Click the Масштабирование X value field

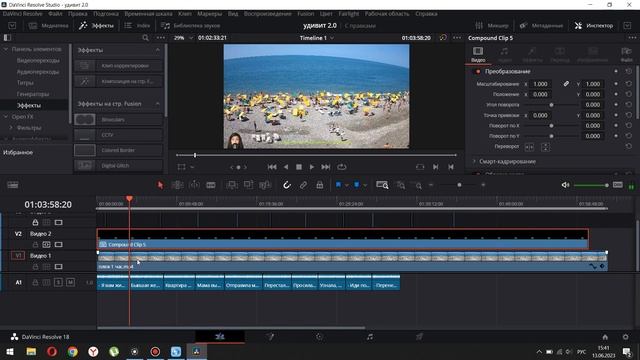coord(540,84)
